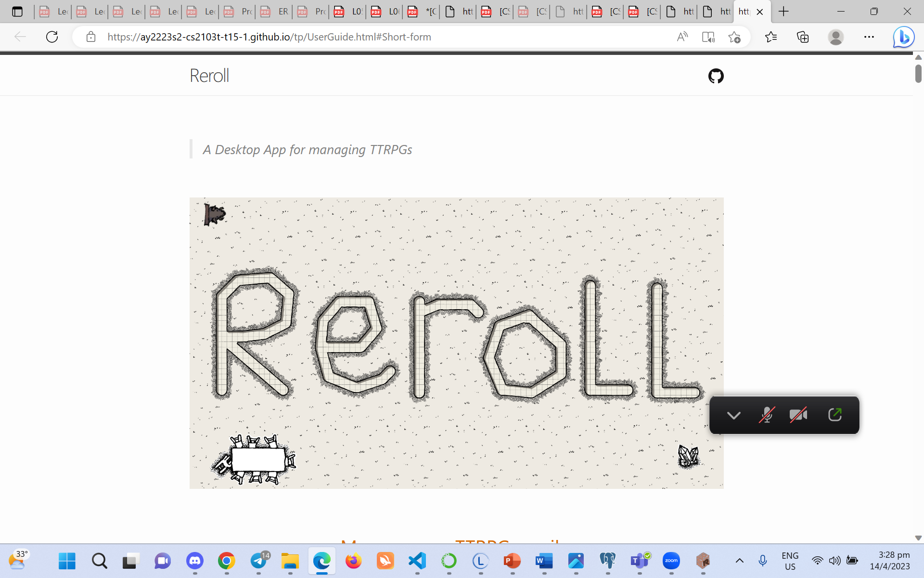Click the Bing Copilot sidebar icon
924x578 pixels.
click(903, 37)
